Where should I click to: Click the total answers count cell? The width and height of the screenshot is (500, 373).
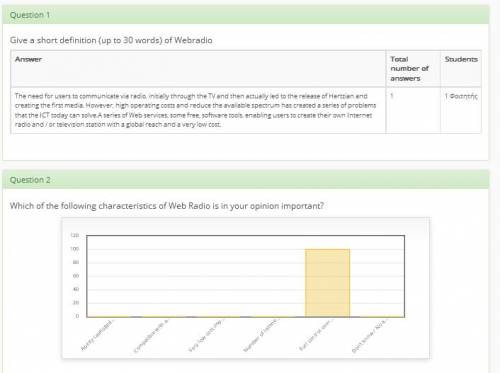[413, 110]
